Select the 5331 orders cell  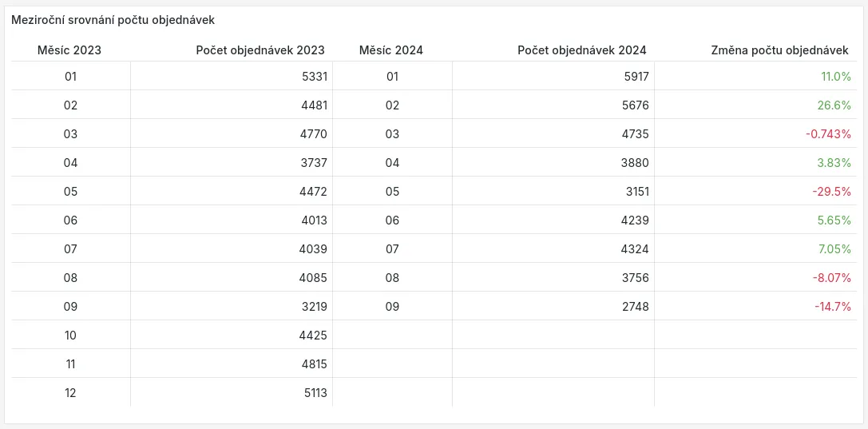[313, 77]
